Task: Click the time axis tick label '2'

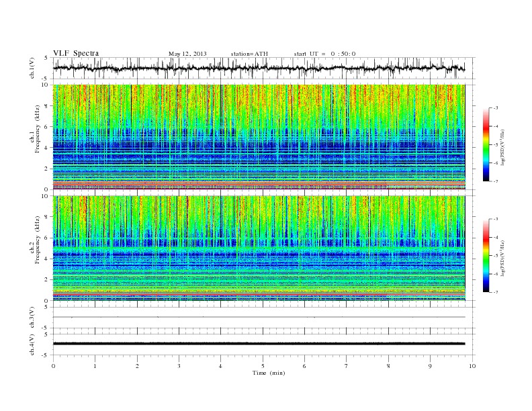Action: [x=137, y=366]
